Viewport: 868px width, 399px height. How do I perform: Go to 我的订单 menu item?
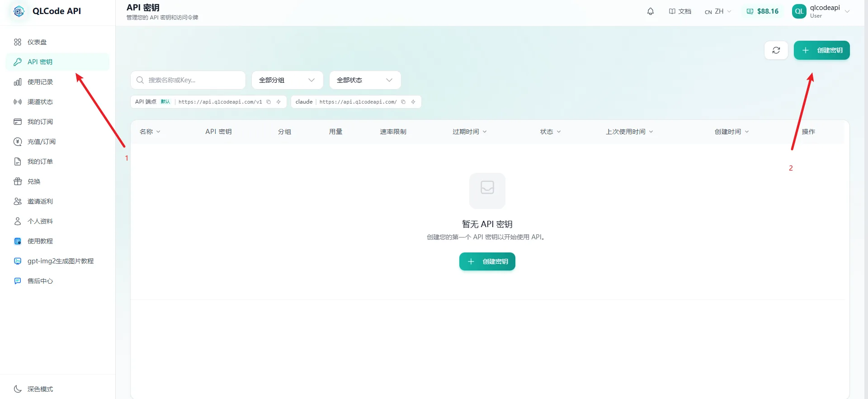pyautogui.click(x=57, y=161)
